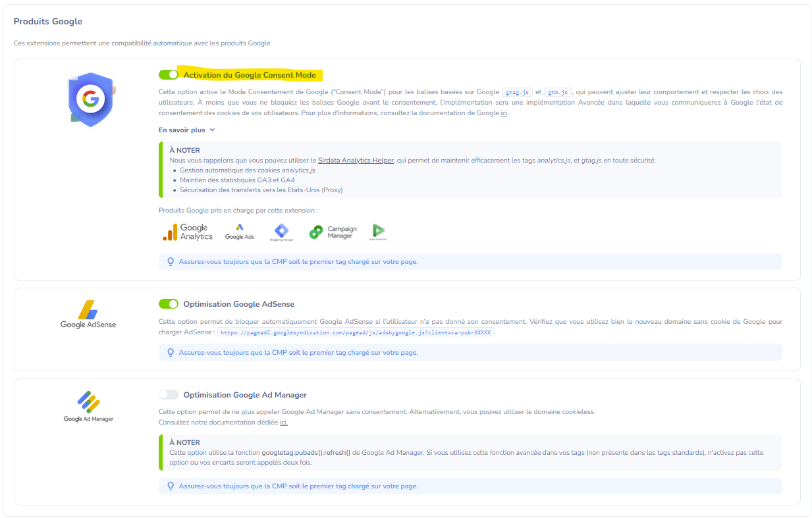Click the Display & Video 360 logo
Screen dimensions: 812x518
(x=378, y=232)
